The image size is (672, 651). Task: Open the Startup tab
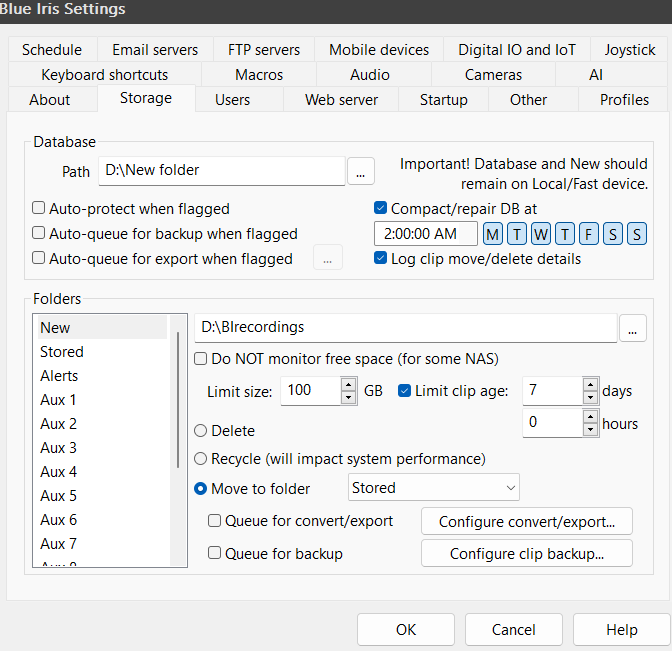[444, 99]
